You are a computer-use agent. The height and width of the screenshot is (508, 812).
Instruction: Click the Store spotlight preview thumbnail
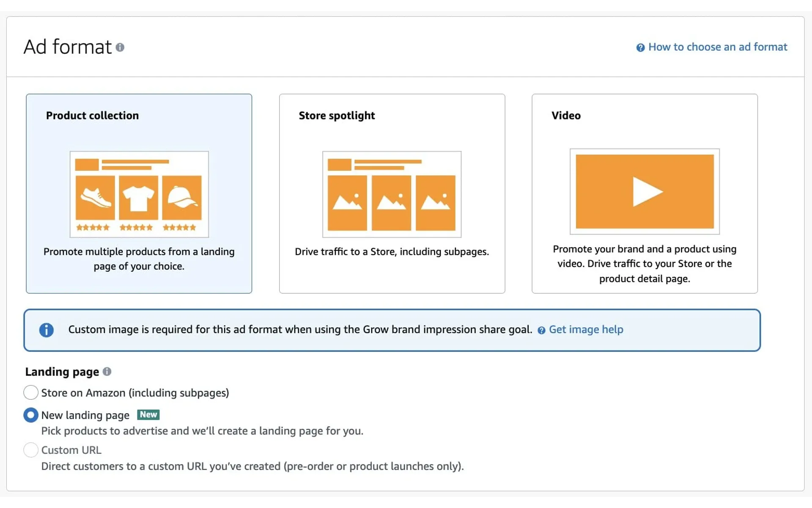(392, 194)
